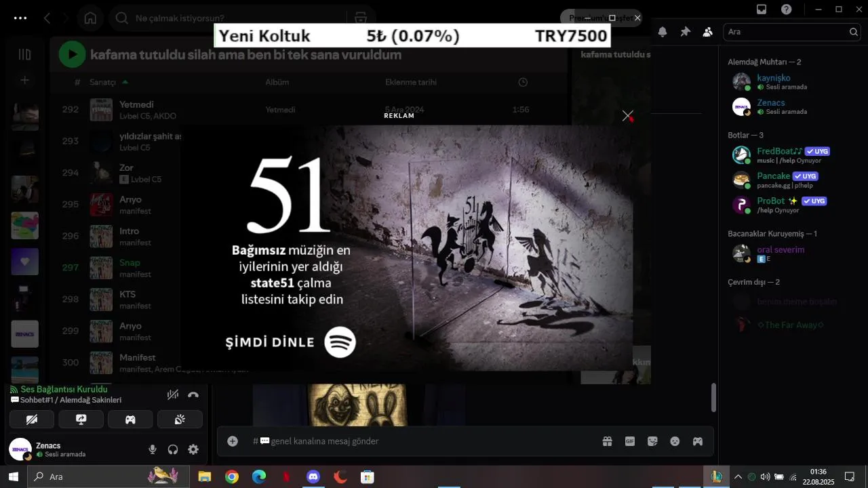The width and height of the screenshot is (868, 488).
Task: Click the plus attach button in message box
Action: (233, 441)
